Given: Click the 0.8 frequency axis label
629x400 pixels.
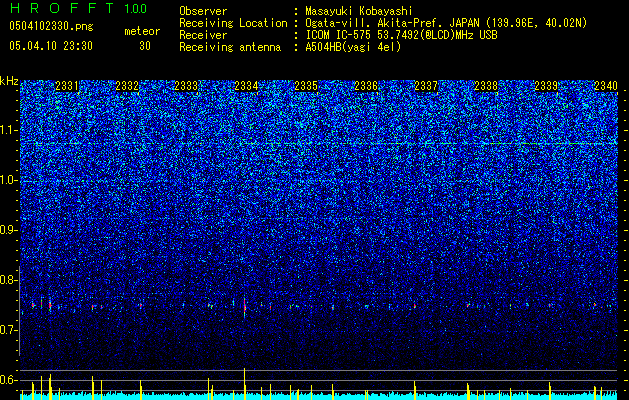Looking at the screenshot, I should (9, 280).
